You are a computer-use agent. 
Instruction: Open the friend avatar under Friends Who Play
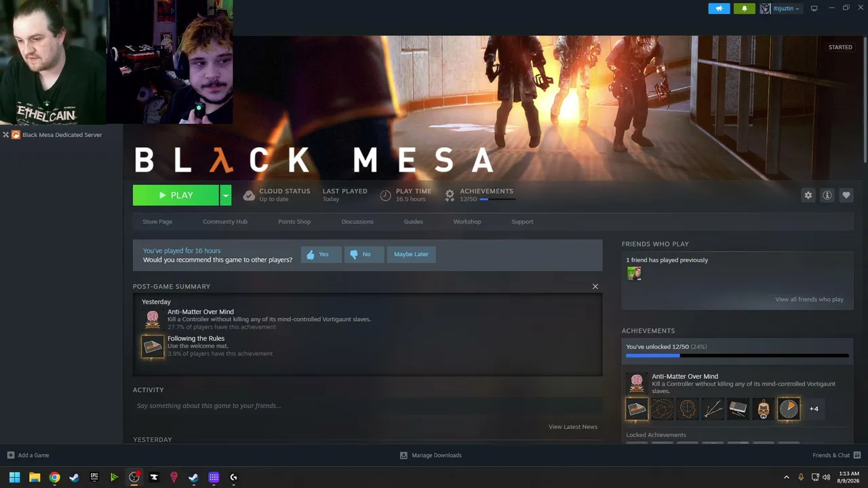coord(634,273)
